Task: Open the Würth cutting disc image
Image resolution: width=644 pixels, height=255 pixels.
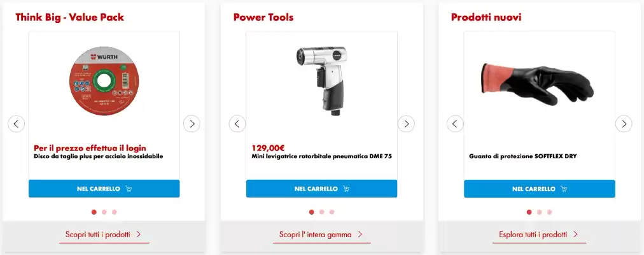Action: [x=104, y=80]
